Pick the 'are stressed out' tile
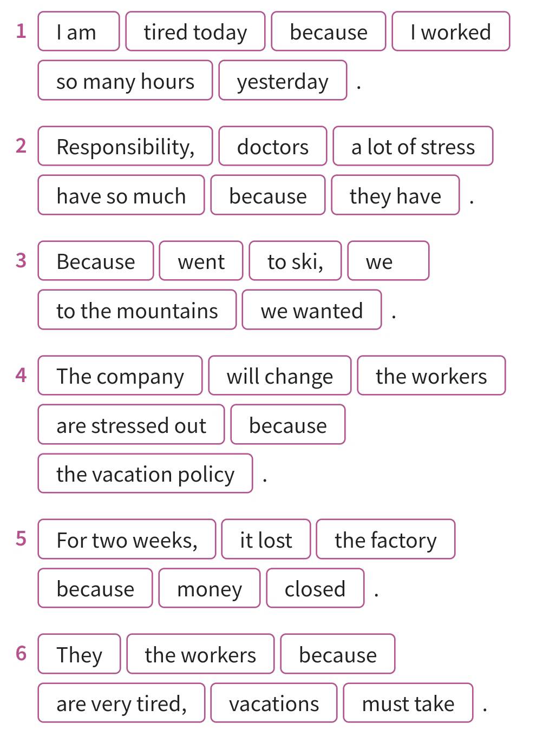The image size is (556, 756). pyautogui.click(x=131, y=424)
